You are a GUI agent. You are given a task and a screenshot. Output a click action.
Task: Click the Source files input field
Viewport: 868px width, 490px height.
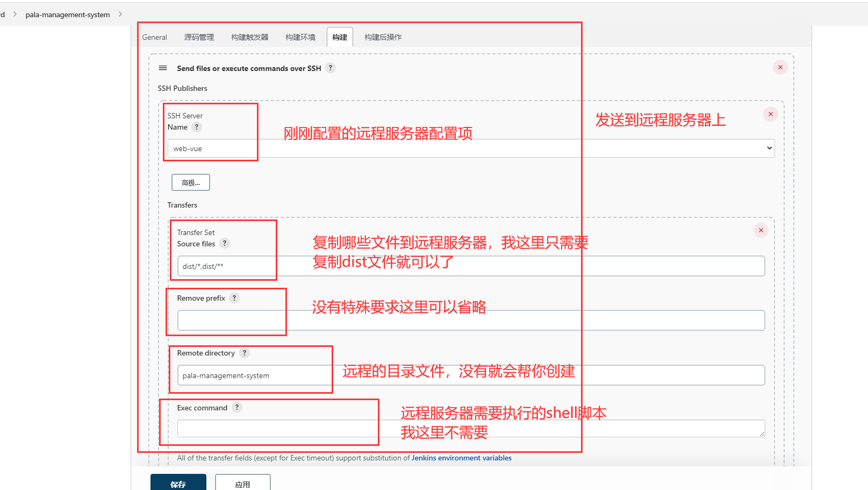click(471, 266)
